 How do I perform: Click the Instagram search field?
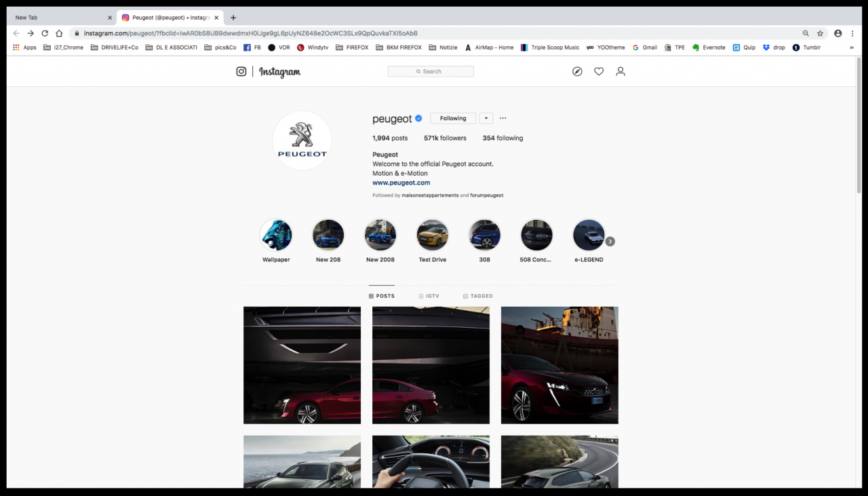tap(431, 71)
